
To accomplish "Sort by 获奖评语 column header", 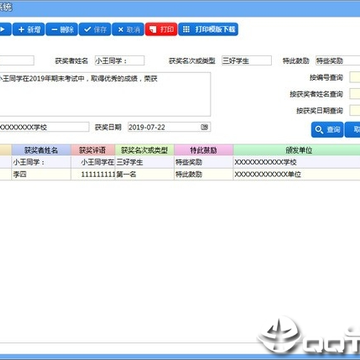I will pos(93,150).
